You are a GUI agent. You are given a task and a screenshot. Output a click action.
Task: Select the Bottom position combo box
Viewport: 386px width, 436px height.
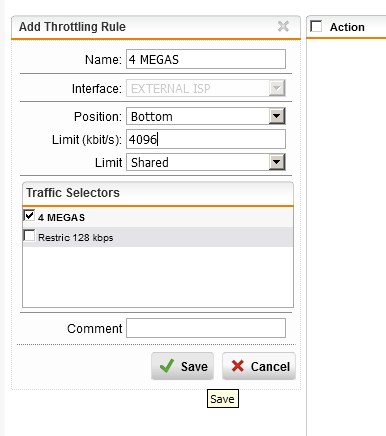(206, 116)
